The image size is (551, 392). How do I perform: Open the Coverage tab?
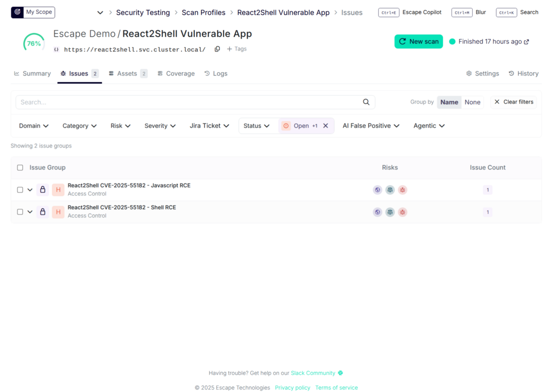click(x=176, y=73)
